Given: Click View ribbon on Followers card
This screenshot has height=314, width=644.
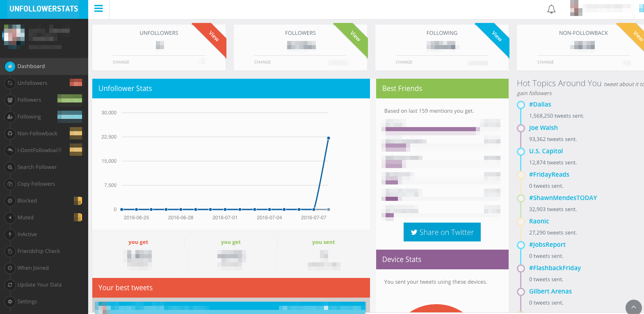Looking at the screenshot, I should point(355,36).
